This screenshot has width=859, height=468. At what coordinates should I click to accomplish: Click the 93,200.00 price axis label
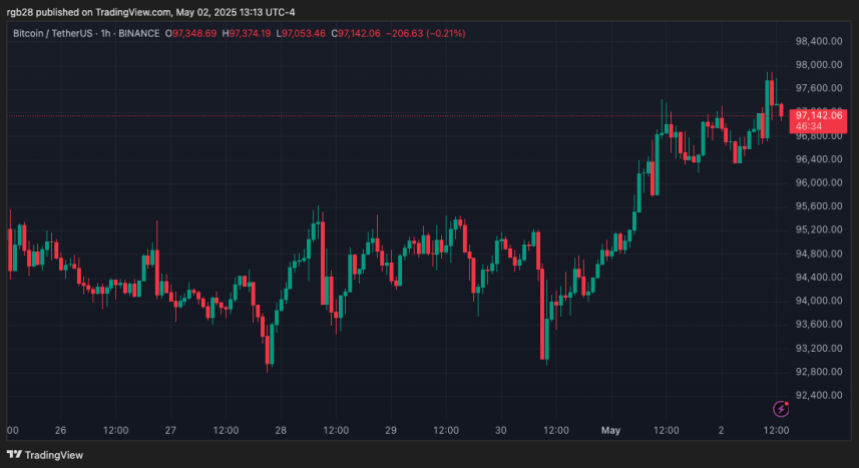tap(818, 348)
